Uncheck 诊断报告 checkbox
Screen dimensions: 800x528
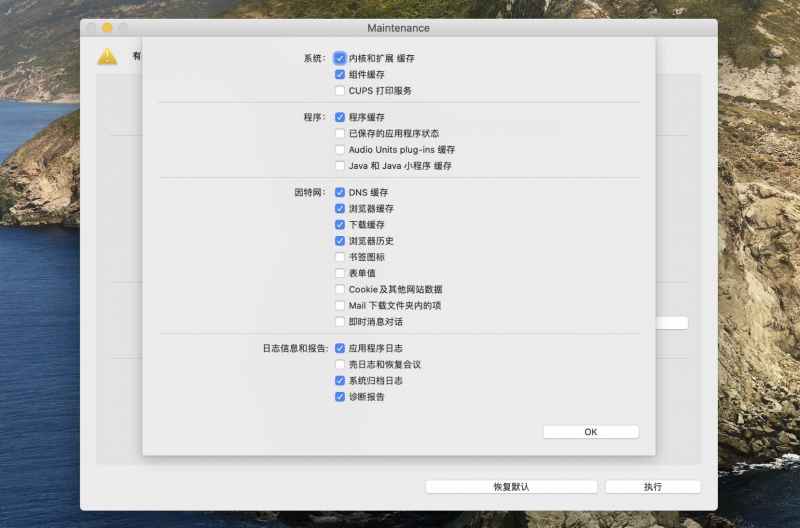tap(340, 397)
